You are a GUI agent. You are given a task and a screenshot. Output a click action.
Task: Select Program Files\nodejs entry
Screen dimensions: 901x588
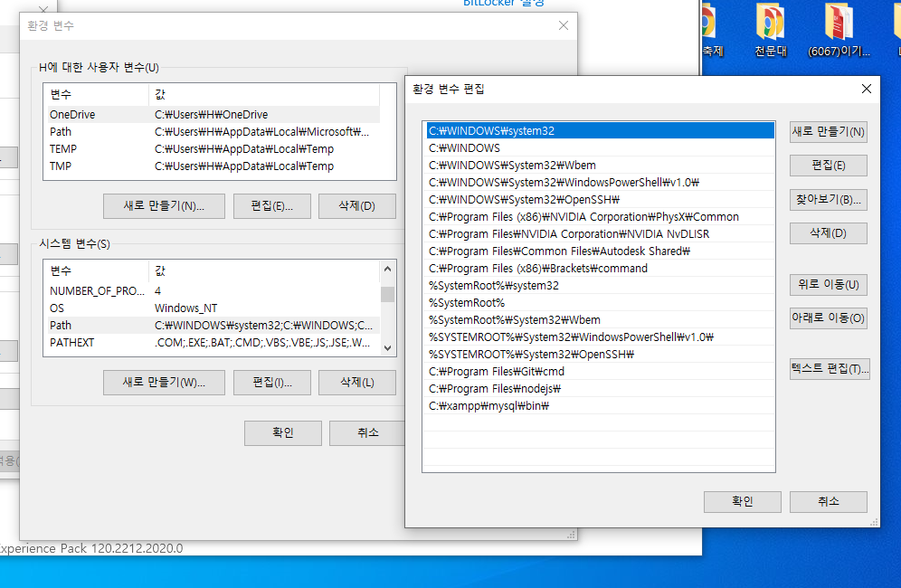[600, 389]
